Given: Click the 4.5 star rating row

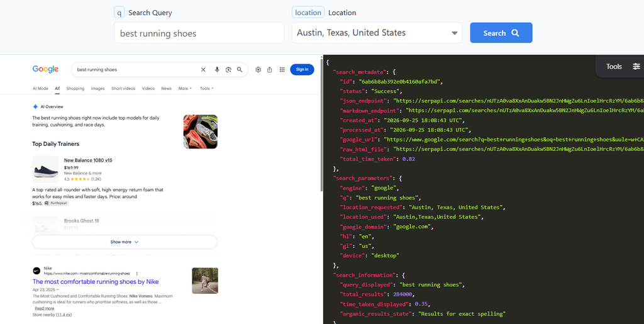Looking at the screenshot, I should click(82, 179).
